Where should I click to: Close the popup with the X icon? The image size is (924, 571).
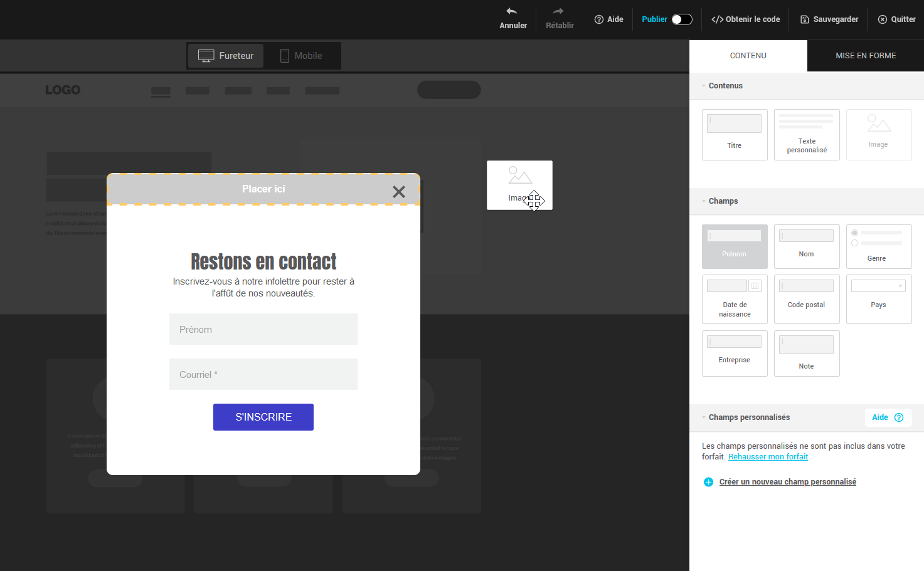399,192
